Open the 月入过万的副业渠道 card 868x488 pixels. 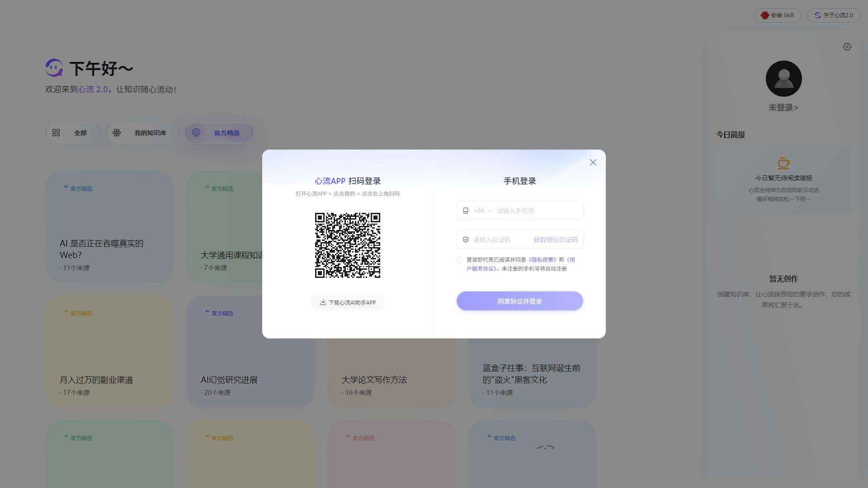[109, 352]
